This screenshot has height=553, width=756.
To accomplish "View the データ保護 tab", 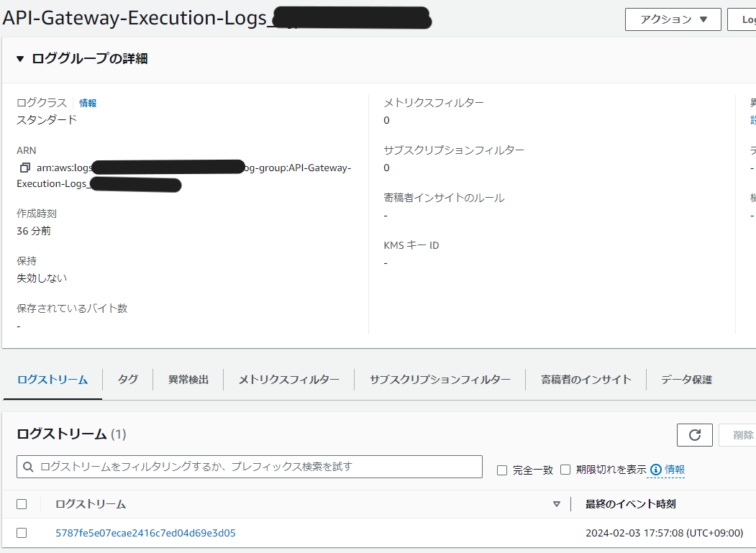I will tap(684, 379).
